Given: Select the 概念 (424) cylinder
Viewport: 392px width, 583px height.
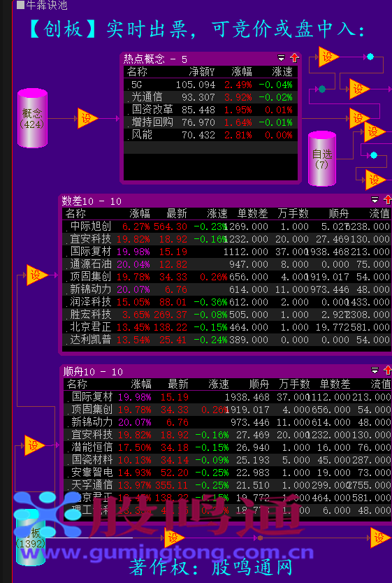Looking at the screenshot, I should 32,118.
